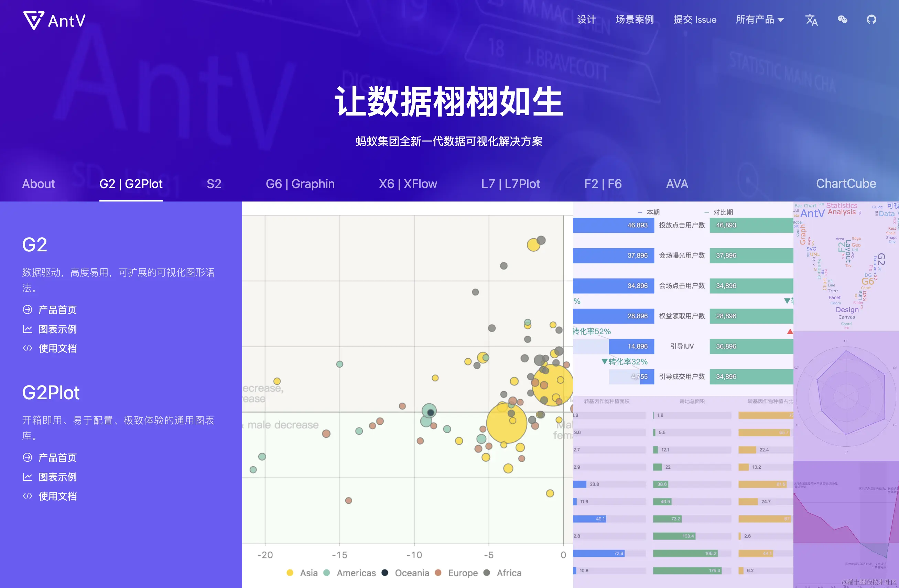Select the AVA tab
The image size is (899, 588).
tap(676, 184)
